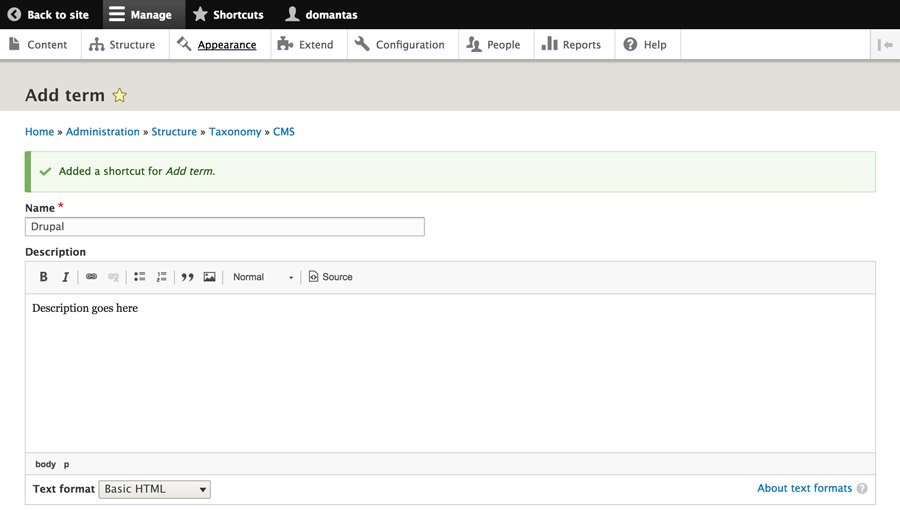Follow the Taxonomy breadcrumb link
This screenshot has width=900, height=510.
pos(235,132)
